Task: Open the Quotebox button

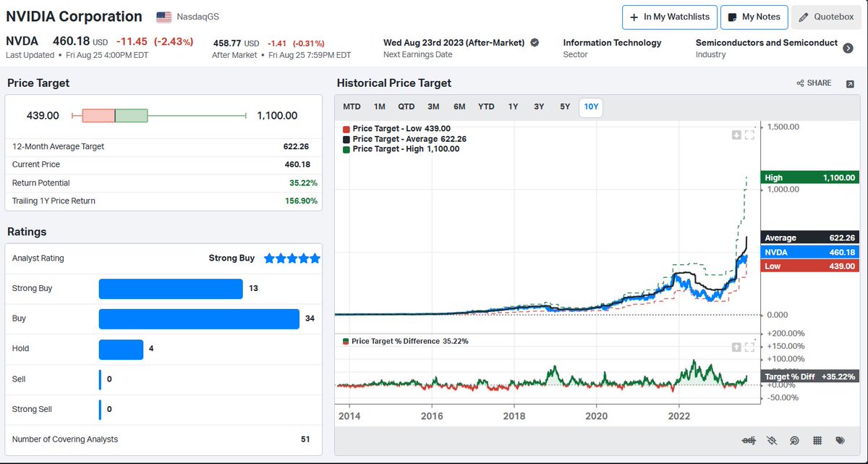Action: 826,17
